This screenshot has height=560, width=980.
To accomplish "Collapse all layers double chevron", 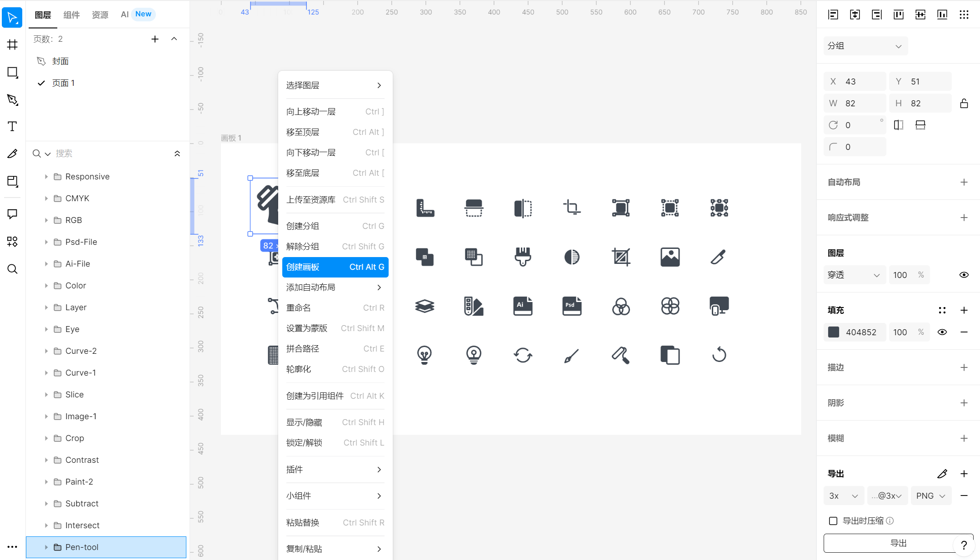I will tap(177, 154).
